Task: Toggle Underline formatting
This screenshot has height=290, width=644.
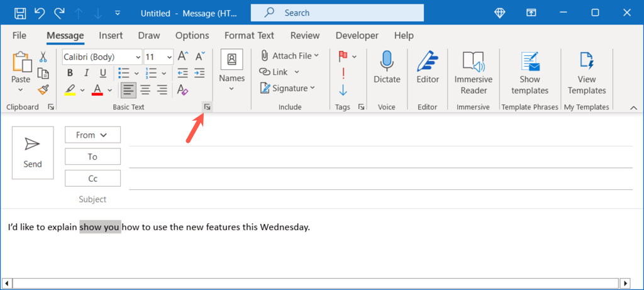Action: click(x=103, y=73)
